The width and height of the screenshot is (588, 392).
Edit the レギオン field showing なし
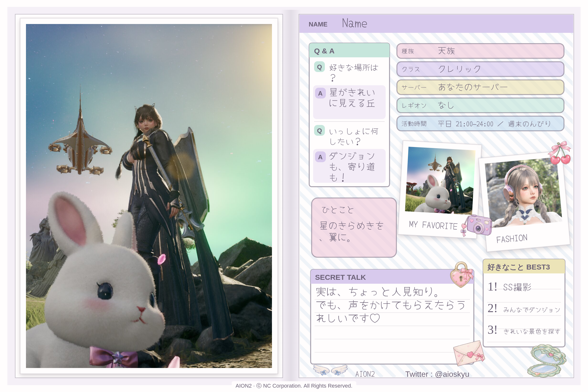480,105
